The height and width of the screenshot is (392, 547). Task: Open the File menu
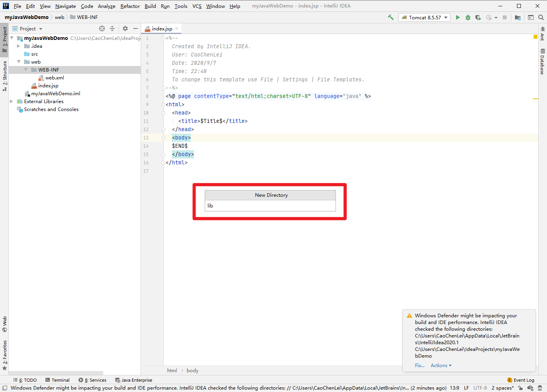tap(17, 6)
